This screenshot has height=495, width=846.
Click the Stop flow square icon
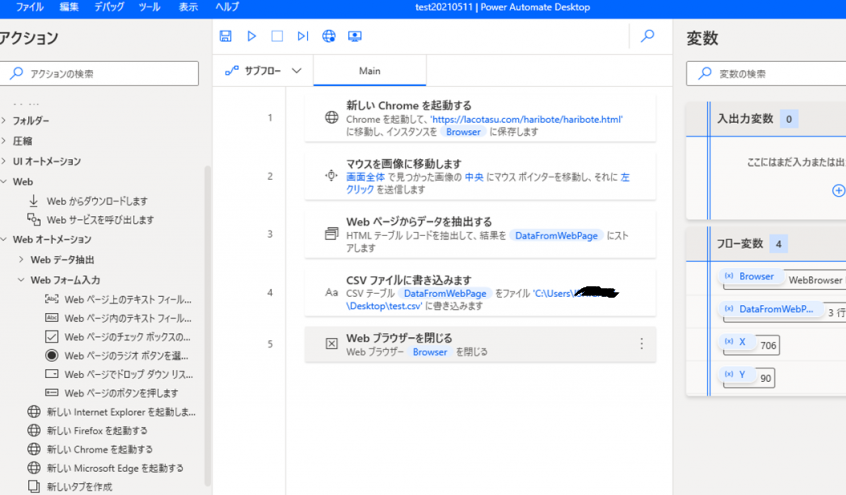click(277, 36)
